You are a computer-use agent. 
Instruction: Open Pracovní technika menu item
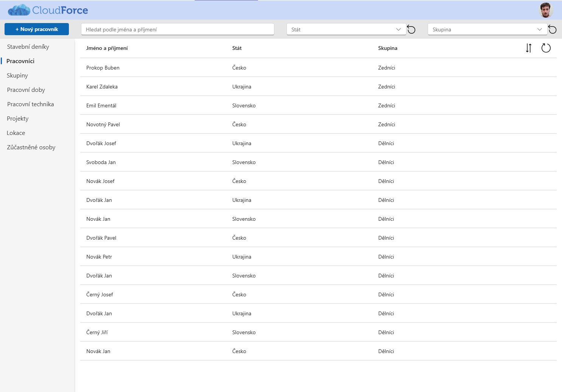click(31, 104)
